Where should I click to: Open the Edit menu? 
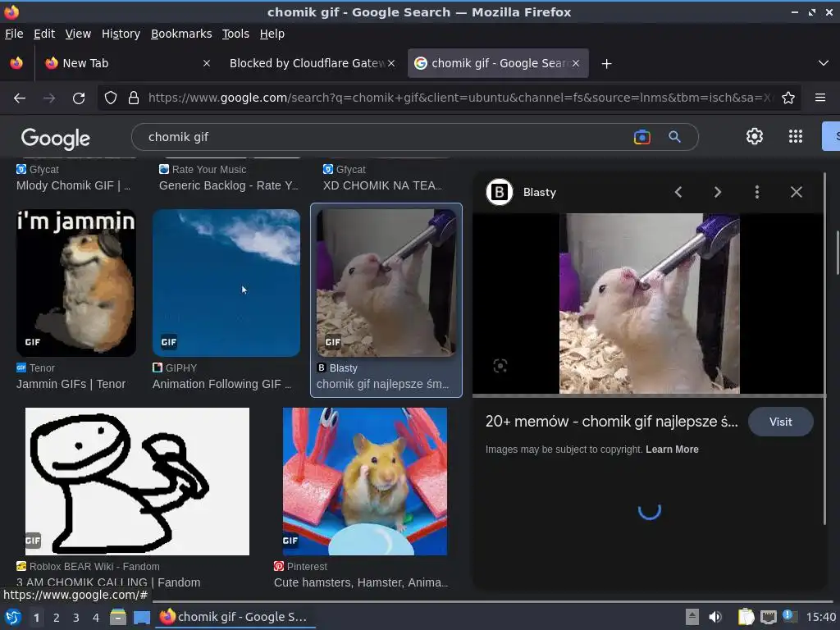point(44,34)
